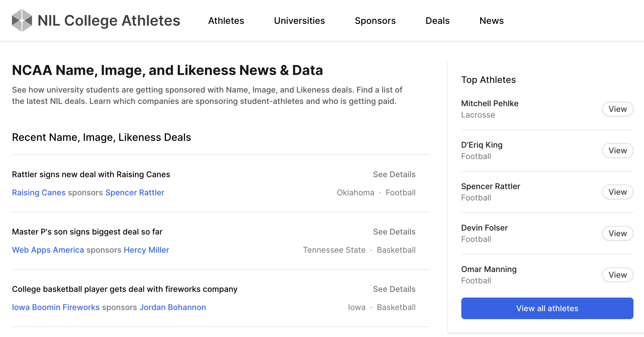Open the Athletes nav menu item
Image resolution: width=644 pixels, height=337 pixels.
pos(226,21)
